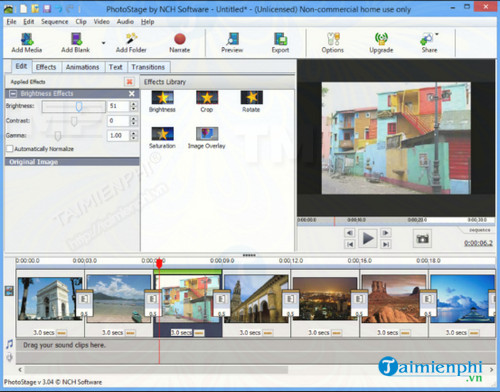Apply the Crop effect from library
Screen dimensions: 500x392
[x=207, y=101]
